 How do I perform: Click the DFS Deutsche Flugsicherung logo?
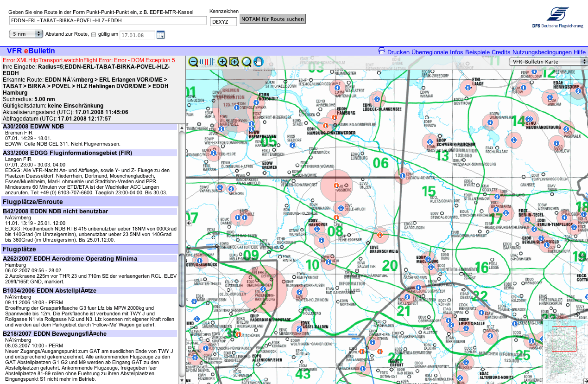click(x=557, y=17)
